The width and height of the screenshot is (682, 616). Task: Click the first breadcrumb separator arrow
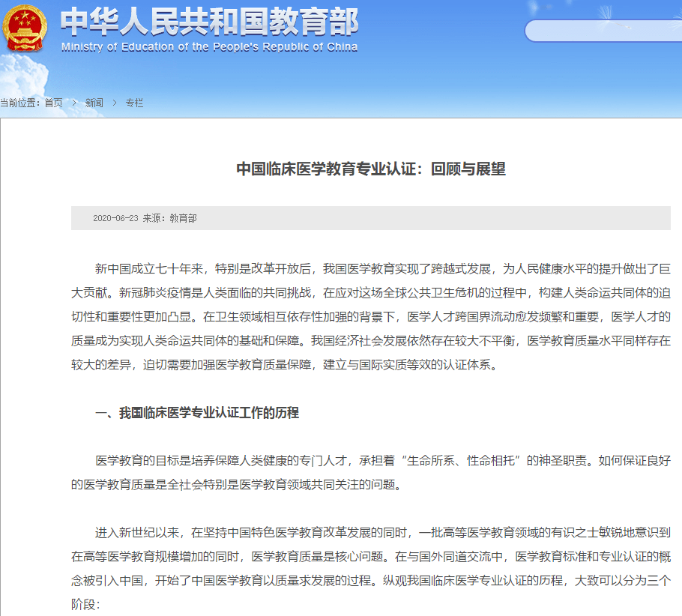(73, 104)
